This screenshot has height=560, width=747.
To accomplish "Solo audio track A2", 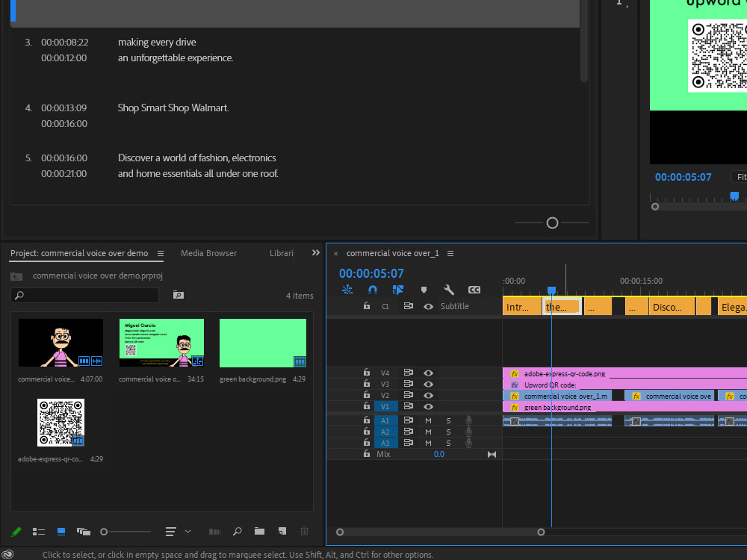I will coord(448,432).
